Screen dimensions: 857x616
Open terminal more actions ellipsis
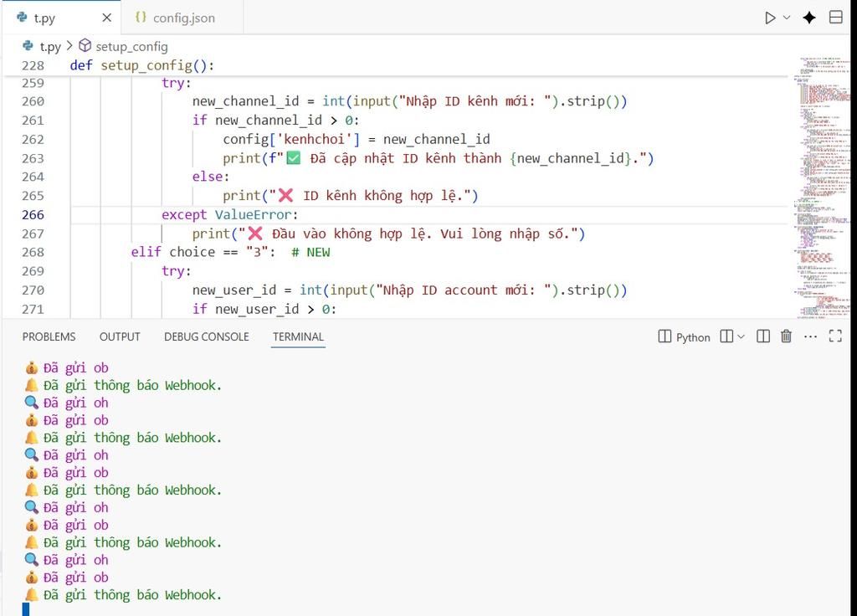click(810, 336)
